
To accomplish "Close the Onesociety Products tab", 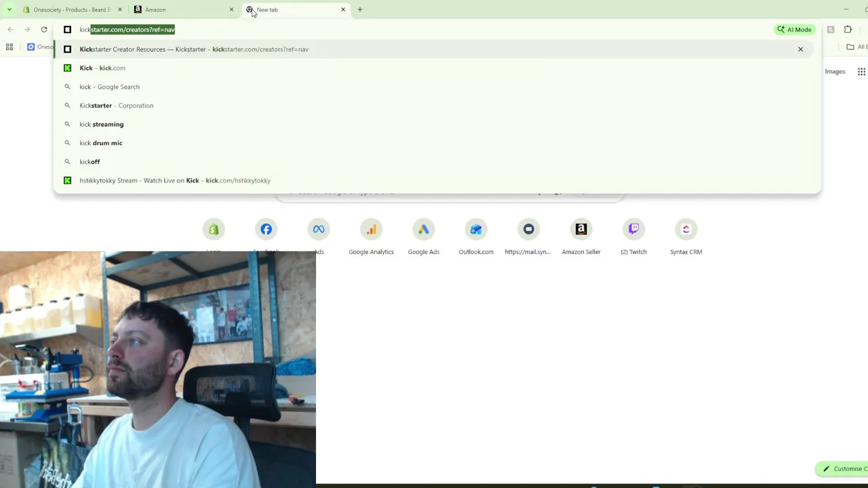I will [120, 9].
